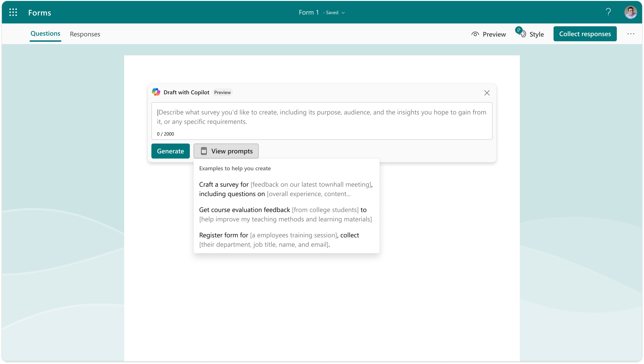Close the Draft with Copilot panel
The width and height of the screenshot is (644, 364).
[487, 93]
